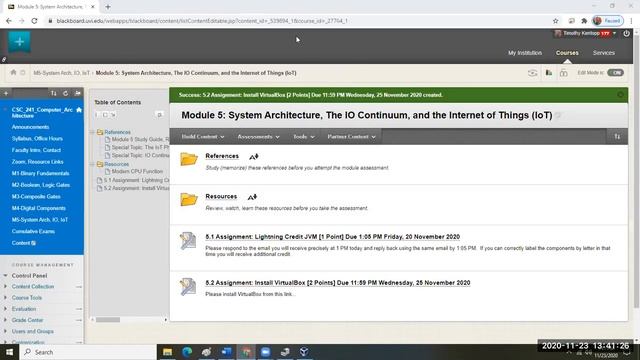Expand the Evaluation section
The width and height of the screenshot is (640, 360).
(5, 309)
